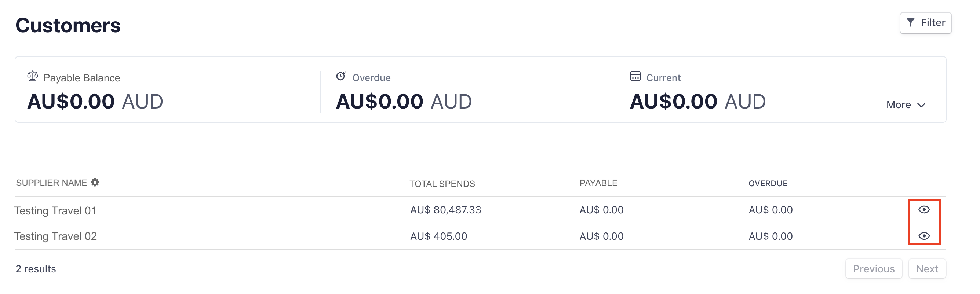The image size is (980, 294).
Task: Expand the More summary dropdown
Action: 899,105
